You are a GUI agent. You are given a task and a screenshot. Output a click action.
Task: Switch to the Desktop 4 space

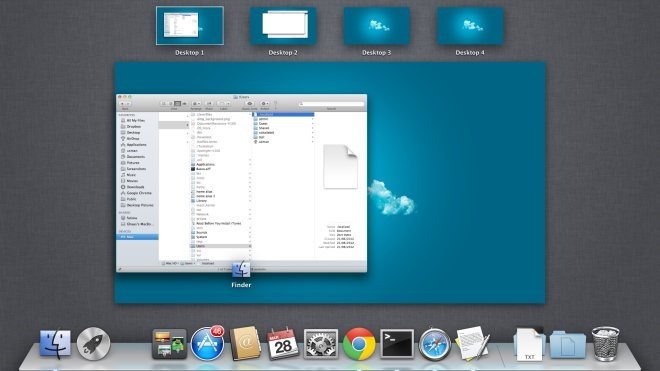coord(470,26)
